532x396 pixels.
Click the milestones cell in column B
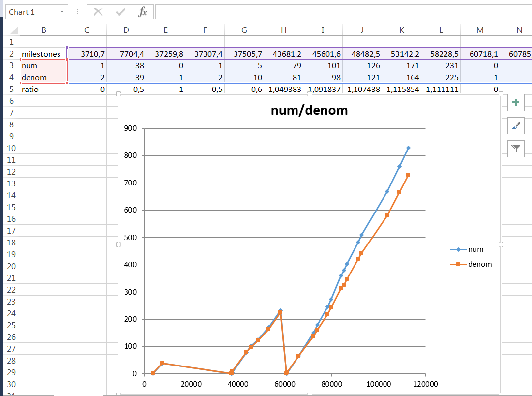click(43, 54)
